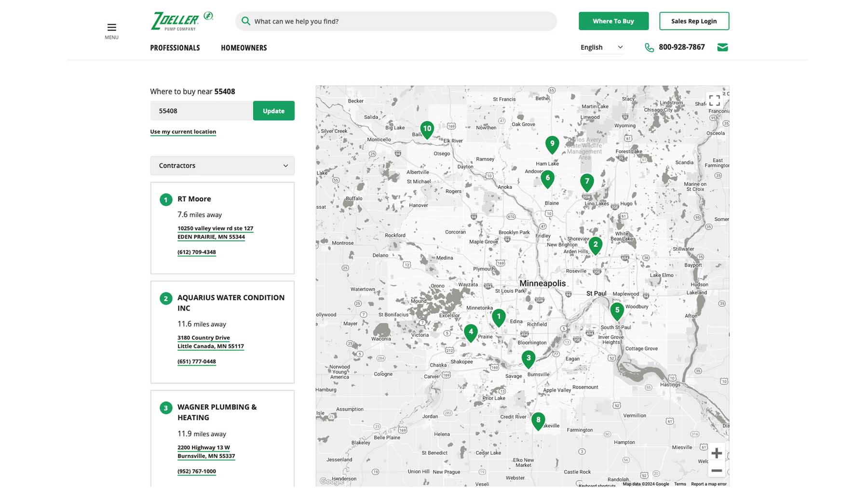The image size is (868, 488).
Task: Click the Use my current location link
Action: click(183, 132)
